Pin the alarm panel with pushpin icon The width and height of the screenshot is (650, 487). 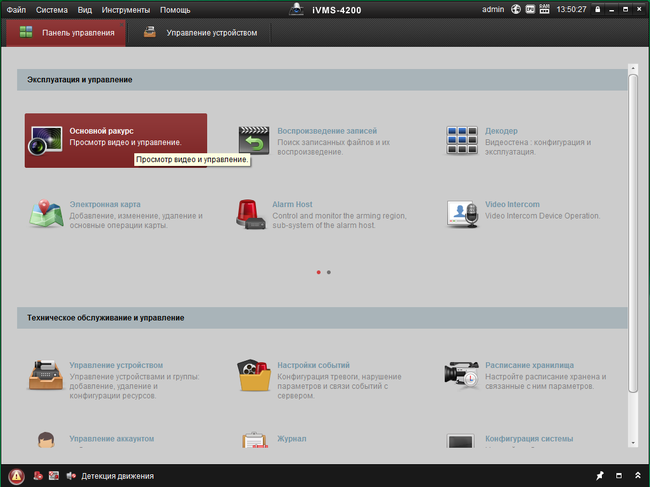[599, 475]
